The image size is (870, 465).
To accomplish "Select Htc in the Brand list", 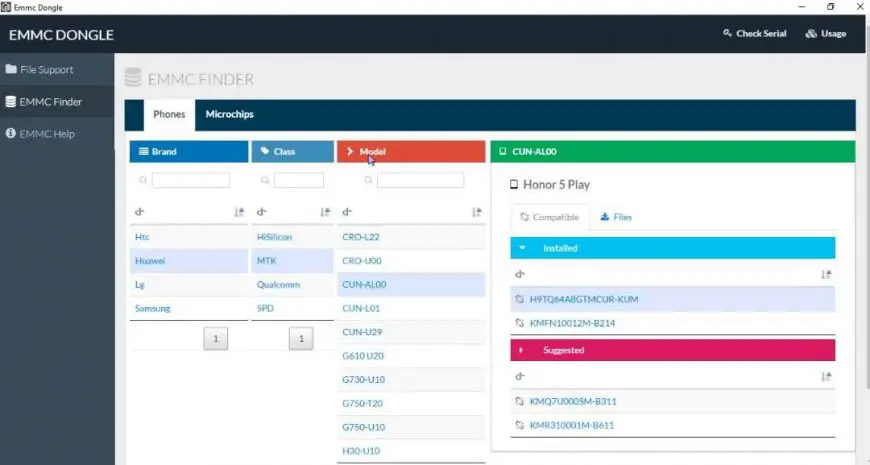I will point(189,237).
